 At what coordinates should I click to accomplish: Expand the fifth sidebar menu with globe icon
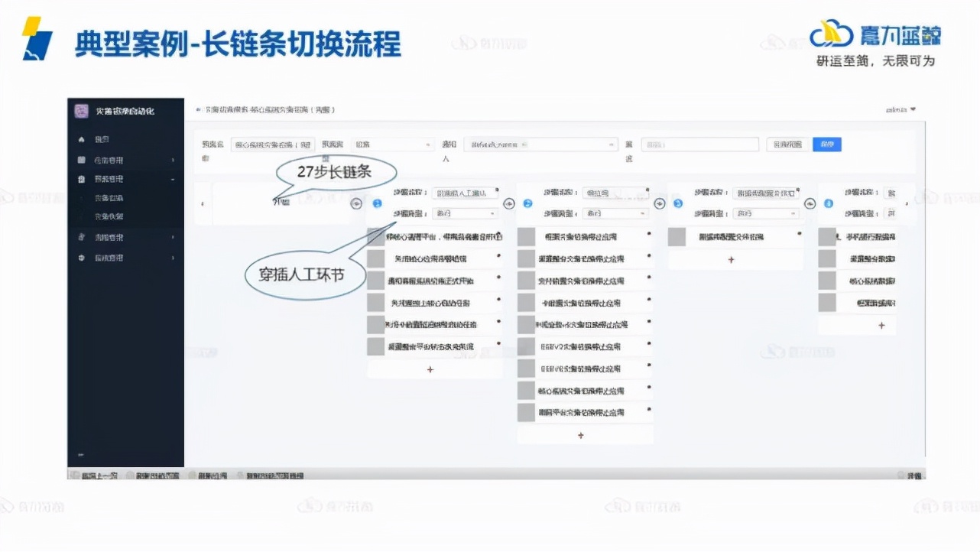click(x=125, y=258)
